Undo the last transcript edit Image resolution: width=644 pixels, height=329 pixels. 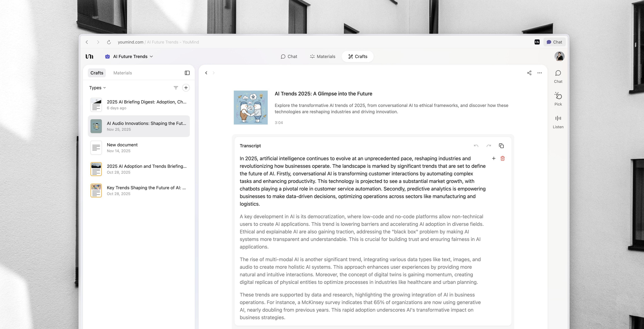pos(476,146)
